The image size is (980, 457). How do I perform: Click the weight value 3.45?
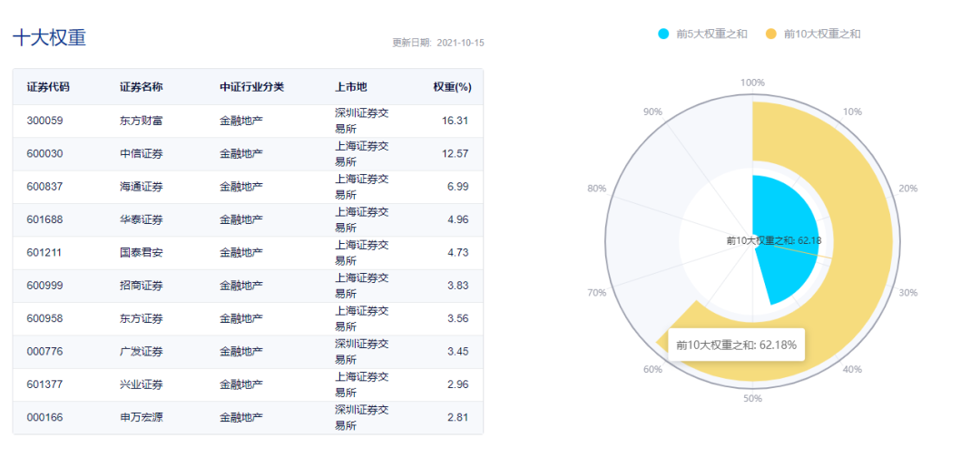[458, 352]
